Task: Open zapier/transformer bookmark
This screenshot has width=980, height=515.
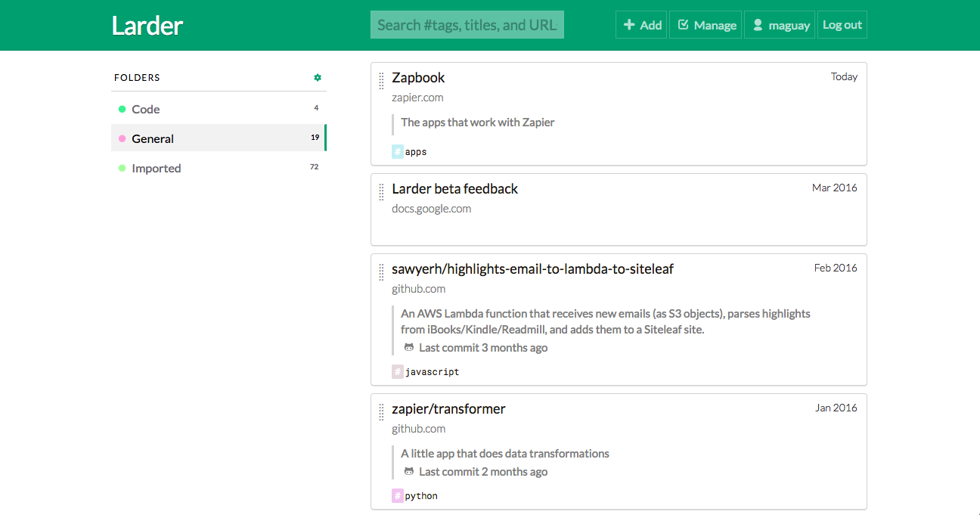Action: tap(448, 409)
